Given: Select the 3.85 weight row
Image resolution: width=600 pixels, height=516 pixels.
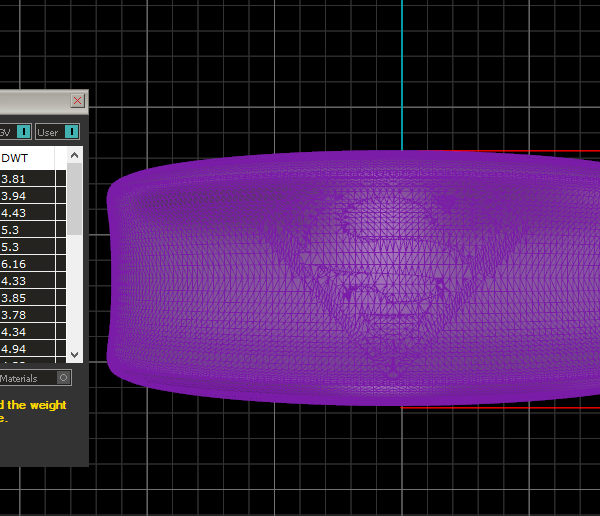Looking at the screenshot, I should pyautogui.click(x=32, y=298).
